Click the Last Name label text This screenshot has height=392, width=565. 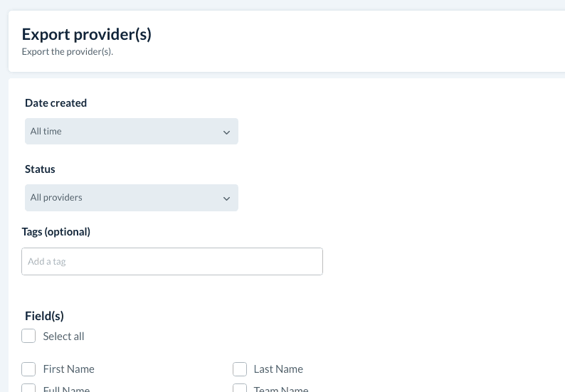pyautogui.click(x=278, y=369)
